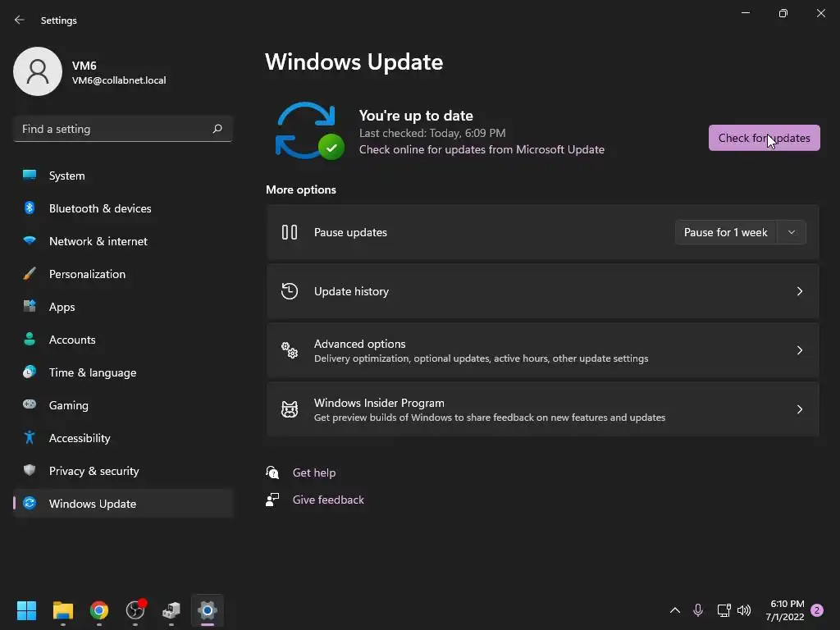The width and height of the screenshot is (840, 630).
Task: Click the Accounts person icon in sidebar
Action: (30, 339)
